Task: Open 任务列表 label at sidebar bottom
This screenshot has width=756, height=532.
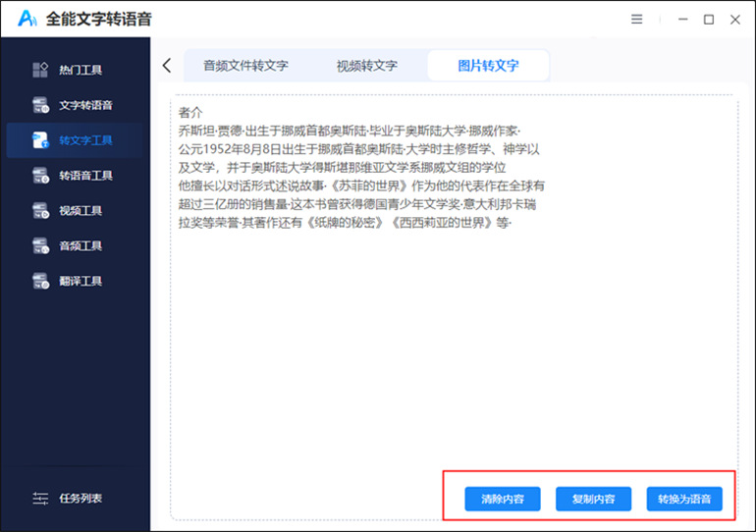Action: pyautogui.click(x=81, y=499)
